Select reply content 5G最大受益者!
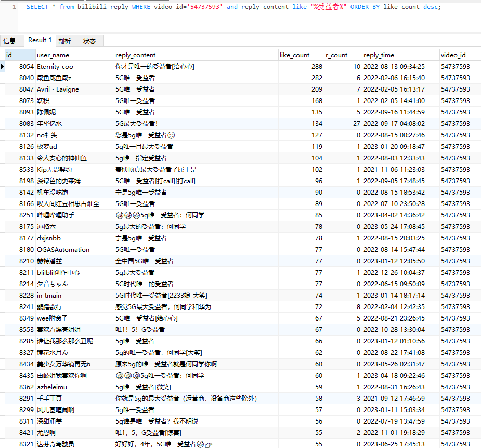Screen dimensions: 481x448 197,124
